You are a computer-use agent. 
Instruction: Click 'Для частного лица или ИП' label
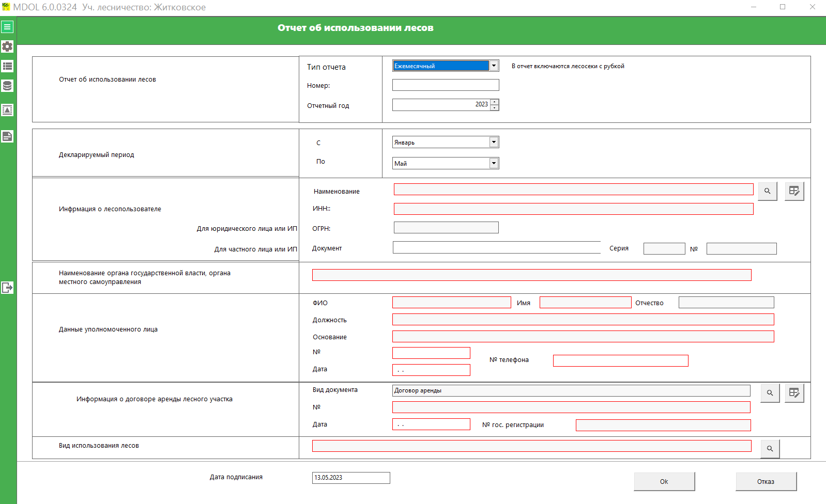pyautogui.click(x=256, y=249)
